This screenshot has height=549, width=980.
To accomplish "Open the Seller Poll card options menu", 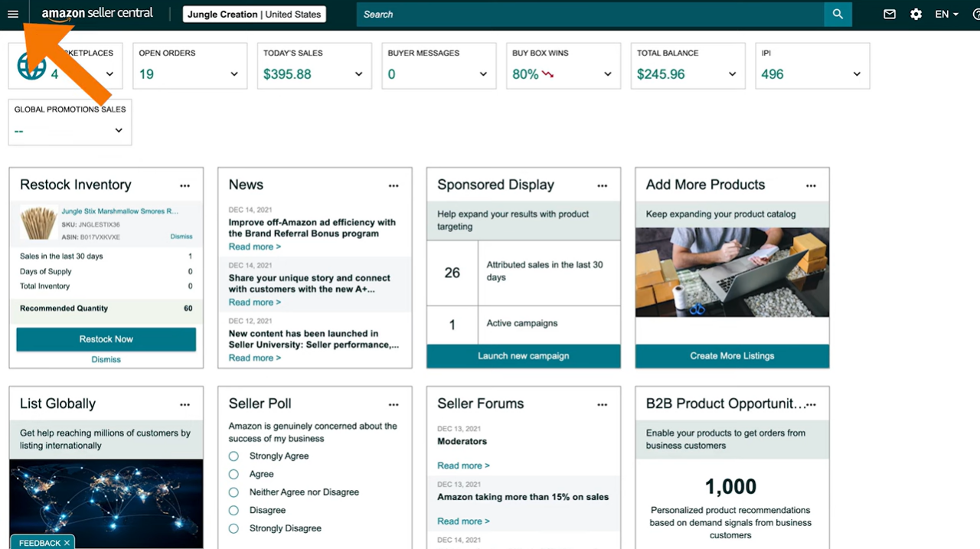I will click(394, 404).
